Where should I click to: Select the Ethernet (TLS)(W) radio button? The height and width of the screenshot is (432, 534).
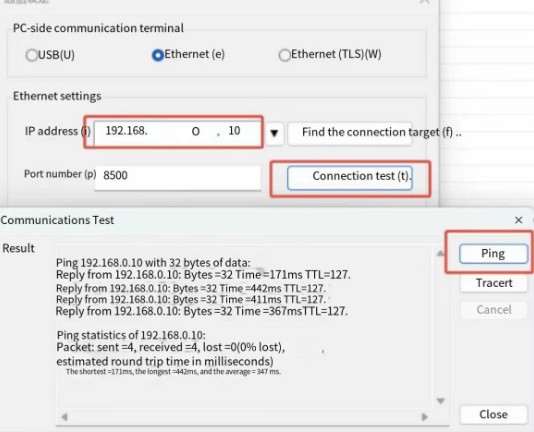coord(284,55)
